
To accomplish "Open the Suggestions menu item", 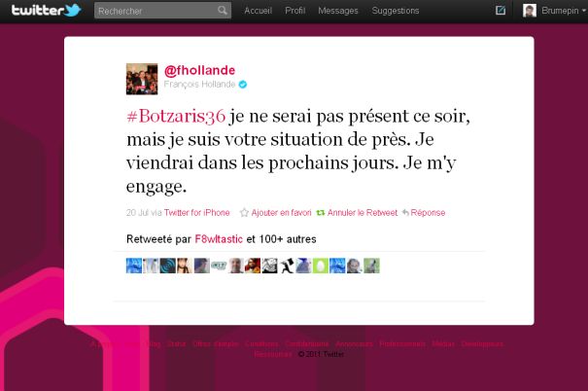I will click(x=396, y=11).
